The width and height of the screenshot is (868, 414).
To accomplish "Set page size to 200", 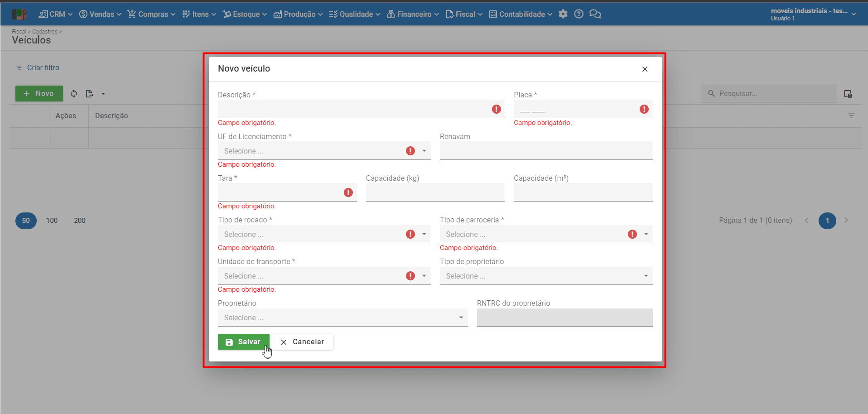I will pos(80,221).
